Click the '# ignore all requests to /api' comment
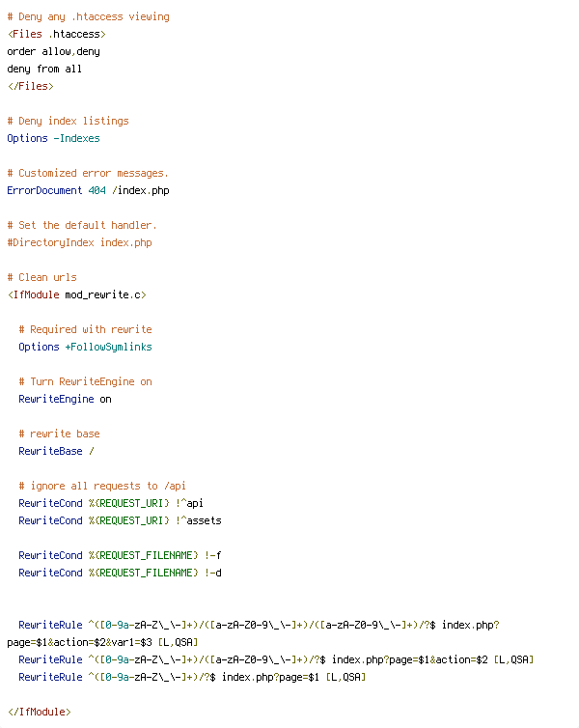 [102, 486]
